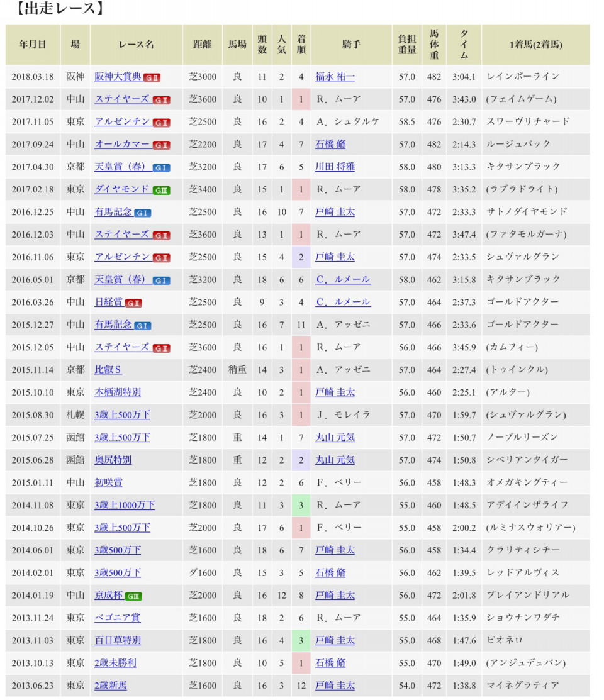Open the 初咲賞 race link
The height and width of the screenshot is (700, 604).
point(108,482)
